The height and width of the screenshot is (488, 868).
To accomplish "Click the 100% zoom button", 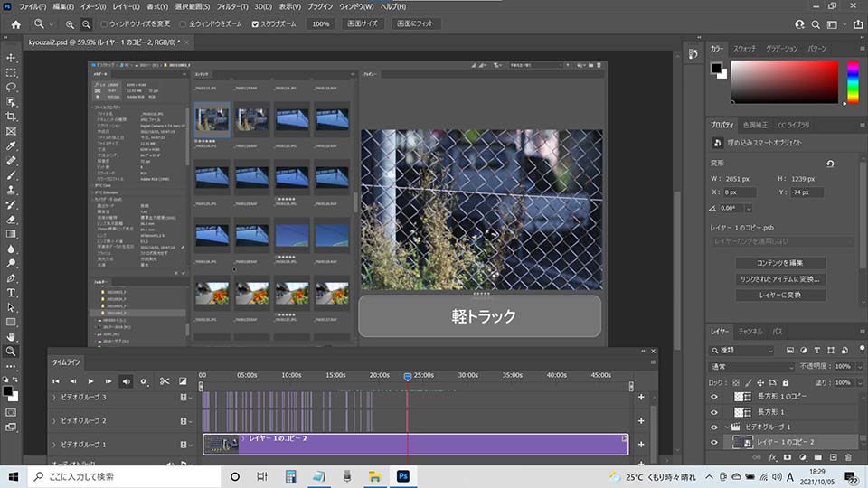I will (320, 24).
